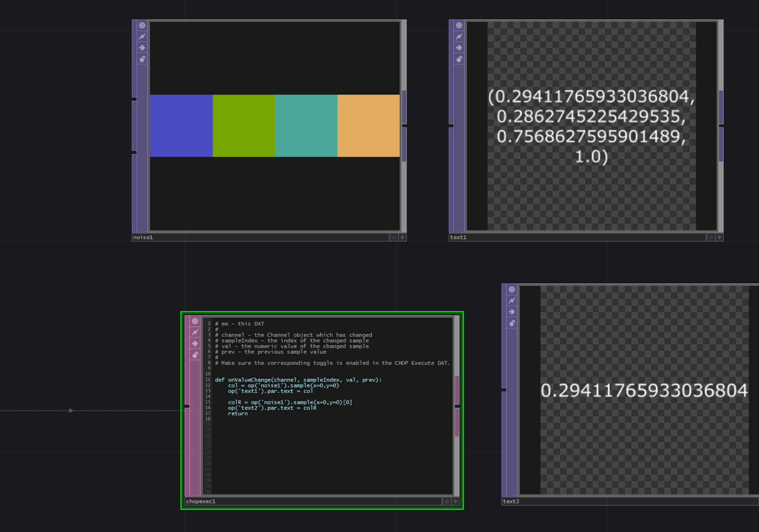Toggle the Bypass arrow flag on noise1
The height and width of the screenshot is (532, 759).
142,48
